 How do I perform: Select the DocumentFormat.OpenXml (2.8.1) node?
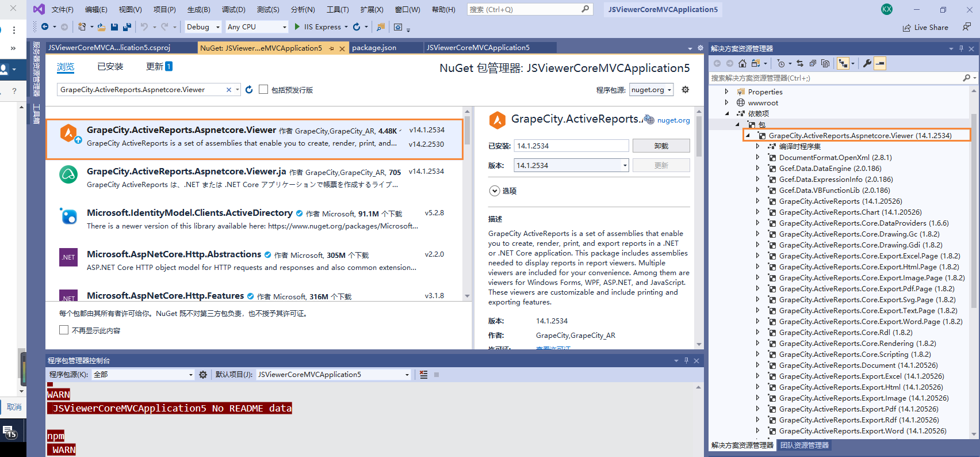point(835,158)
